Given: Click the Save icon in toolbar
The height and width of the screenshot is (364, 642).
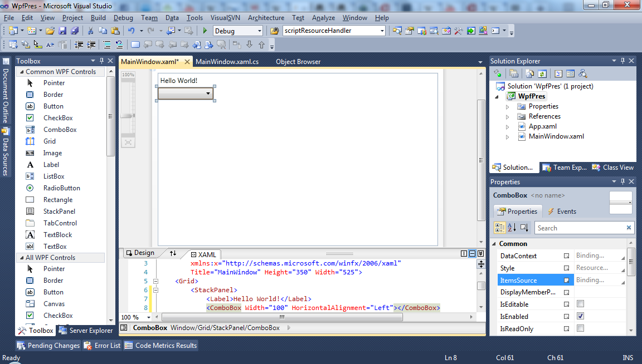Looking at the screenshot, I should (62, 31).
